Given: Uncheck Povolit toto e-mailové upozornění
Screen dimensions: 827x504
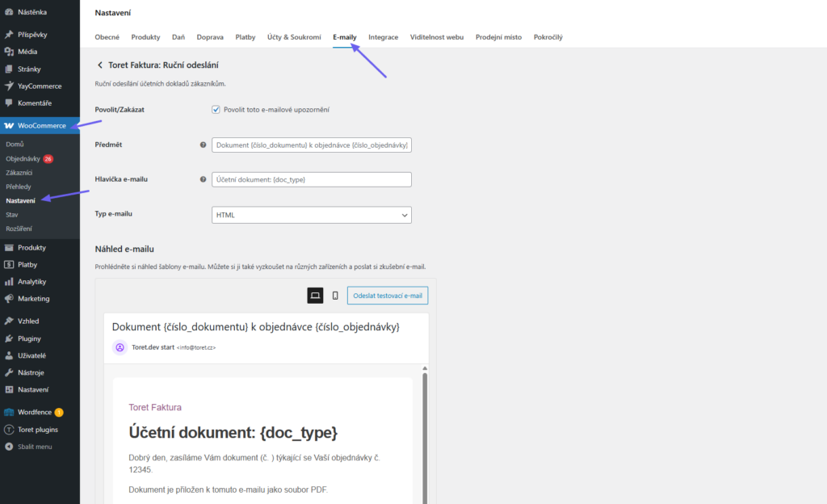Looking at the screenshot, I should pos(216,110).
